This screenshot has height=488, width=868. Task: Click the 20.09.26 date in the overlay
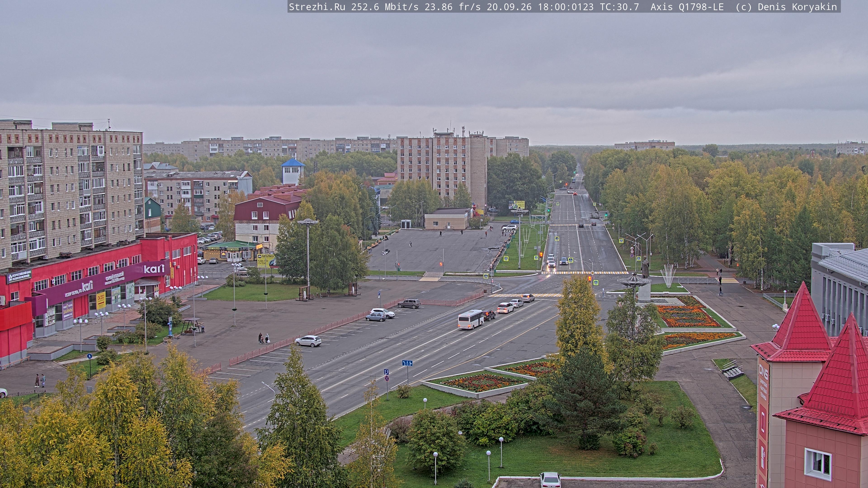(x=509, y=7)
